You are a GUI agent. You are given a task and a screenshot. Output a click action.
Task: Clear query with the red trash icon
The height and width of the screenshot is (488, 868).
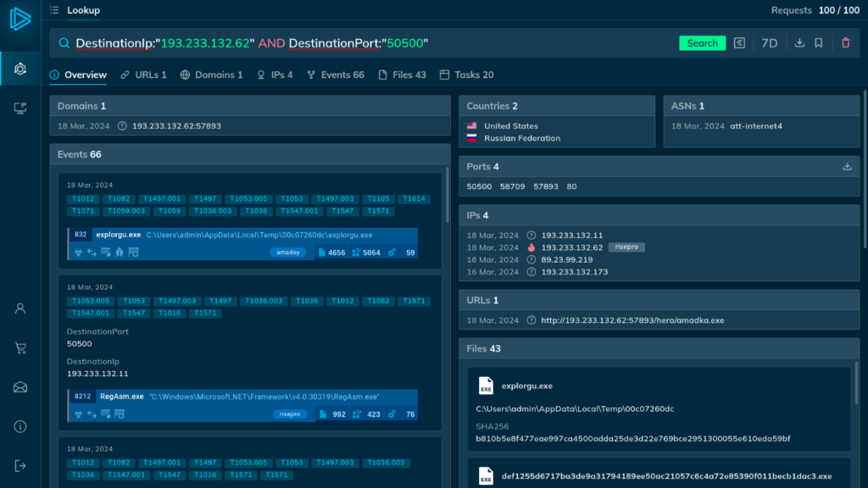coord(845,43)
